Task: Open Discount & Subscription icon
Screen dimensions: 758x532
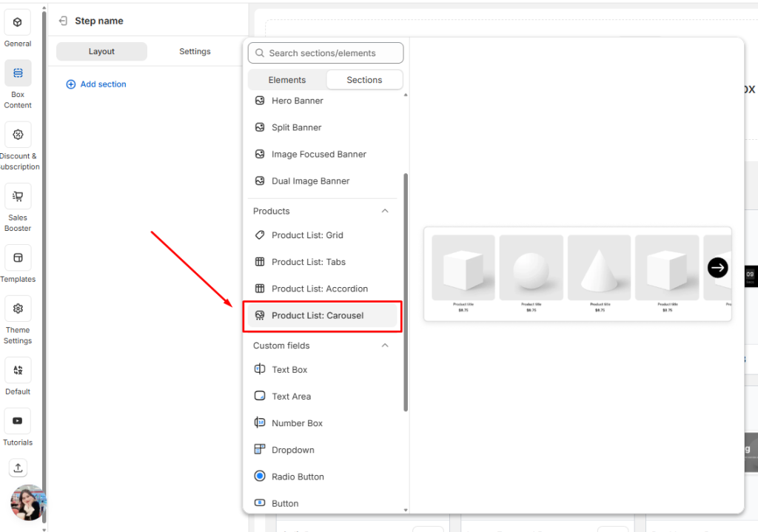Action: (x=18, y=135)
